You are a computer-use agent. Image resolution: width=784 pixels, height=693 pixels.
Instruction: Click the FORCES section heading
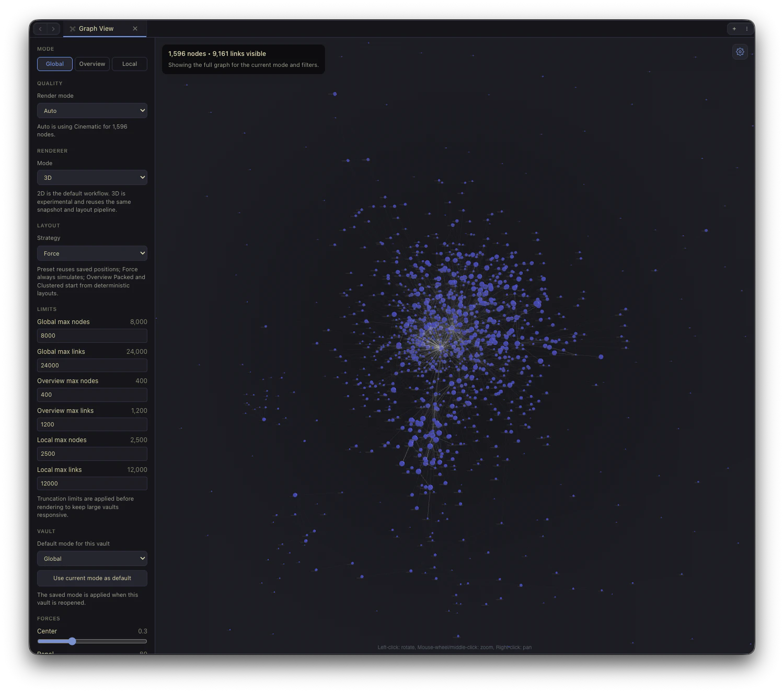(x=49, y=619)
